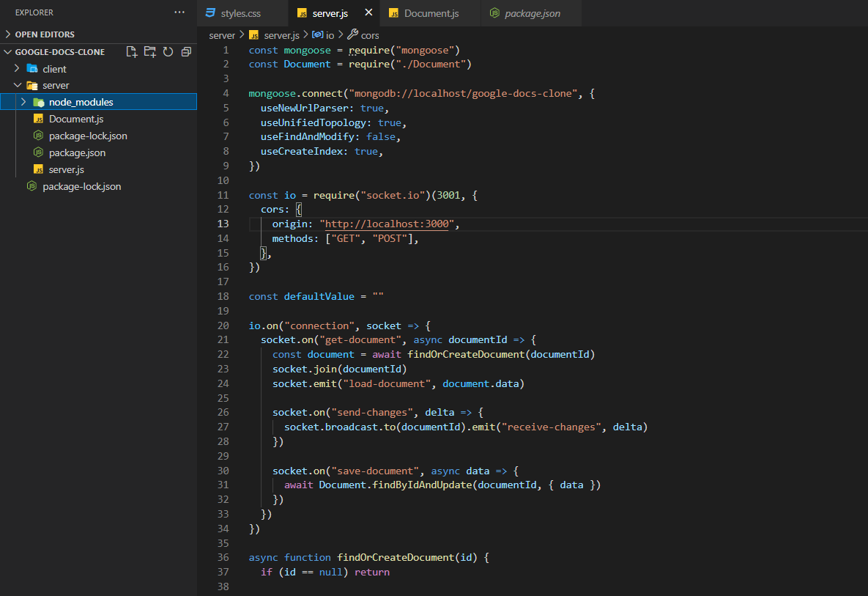
Task: Click the server breadcrumb segment
Action: pos(222,35)
